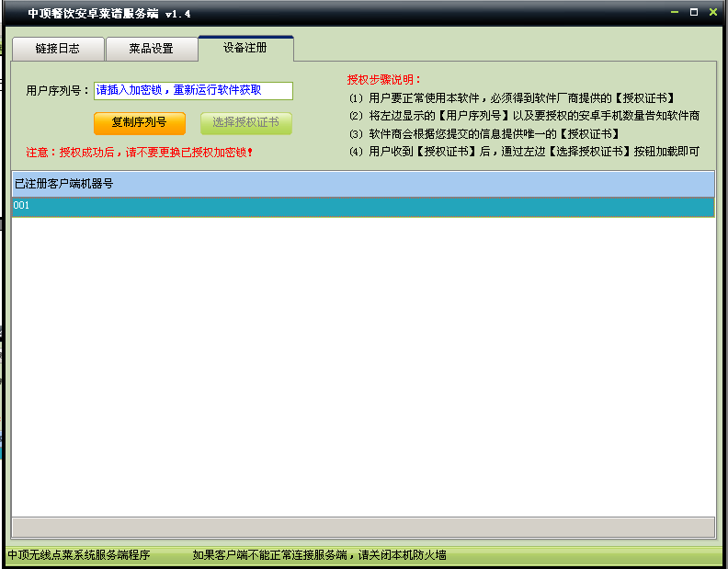Image resolution: width=728 pixels, height=569 pixels.
Task: Click the firewall hint in status bar
Action: coord(319,555)
